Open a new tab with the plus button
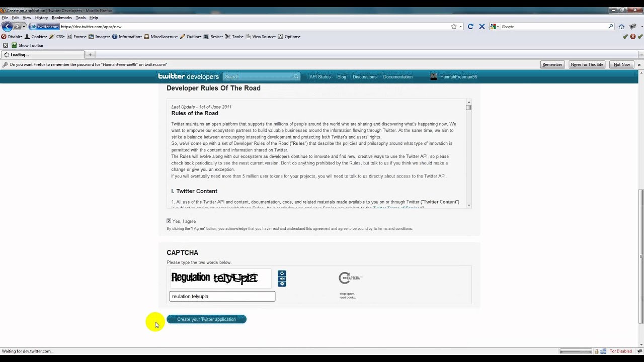This screenshot has width=644, height=362. tap(90, 55)
